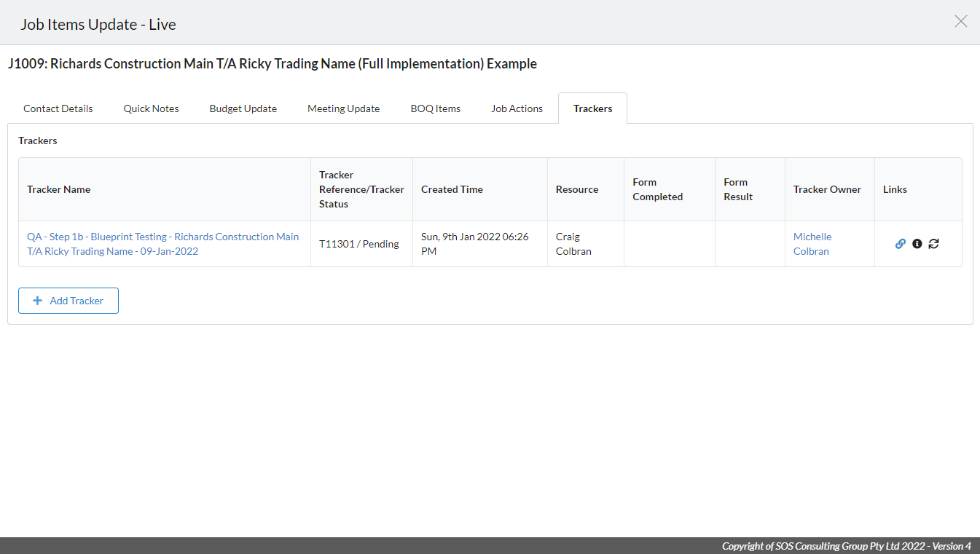980x554 pixels.
Task: Select the Trackers tab
Action: coord(592,108)
